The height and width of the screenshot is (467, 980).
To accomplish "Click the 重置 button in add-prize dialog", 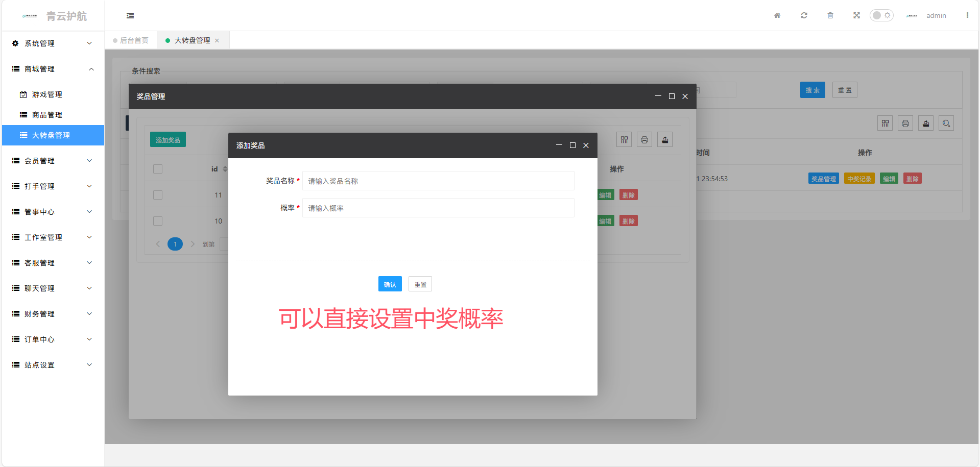I will 420,284.
